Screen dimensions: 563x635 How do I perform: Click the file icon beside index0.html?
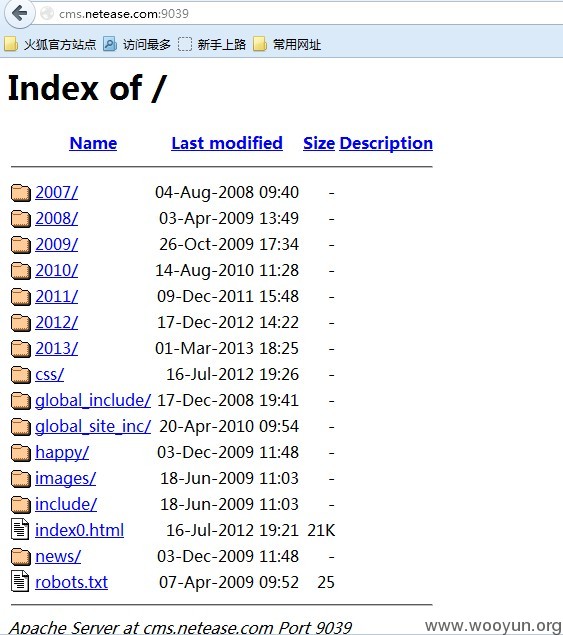pyautogui.click(x=20, y=530)
